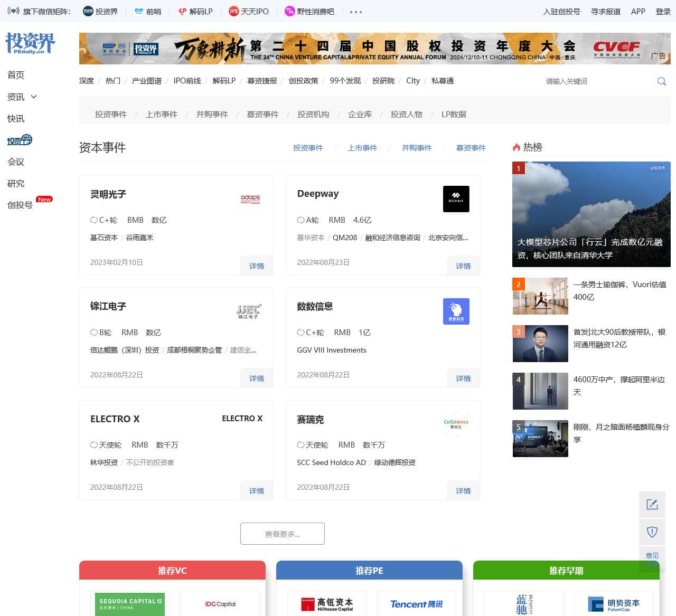
Task: Select 并购事件 in the gray tab bar
Action: pos(212,114)
